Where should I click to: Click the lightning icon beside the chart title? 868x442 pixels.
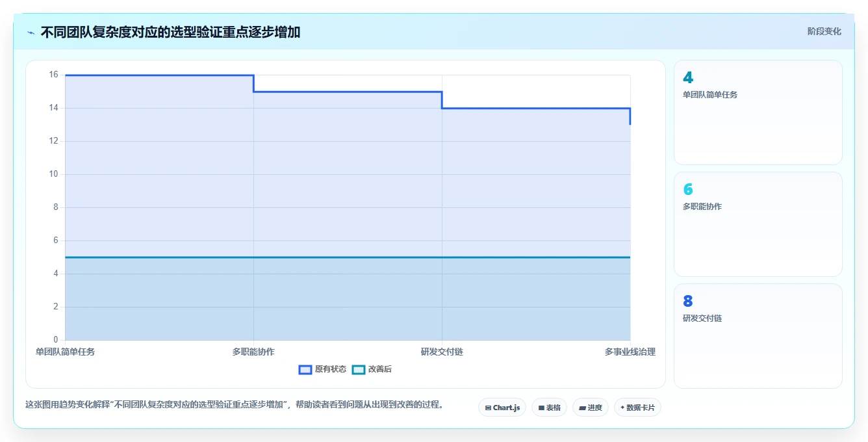point(31,32)
